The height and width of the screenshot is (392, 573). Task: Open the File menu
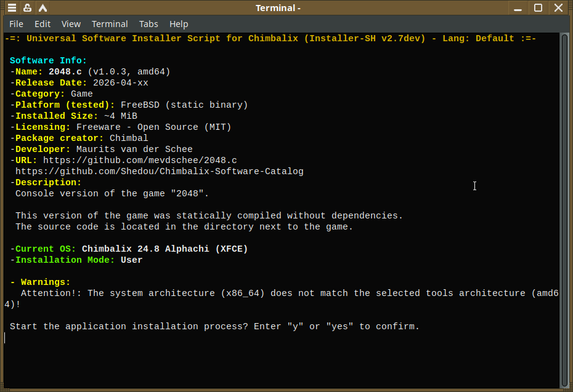click(x=16, y=24)
